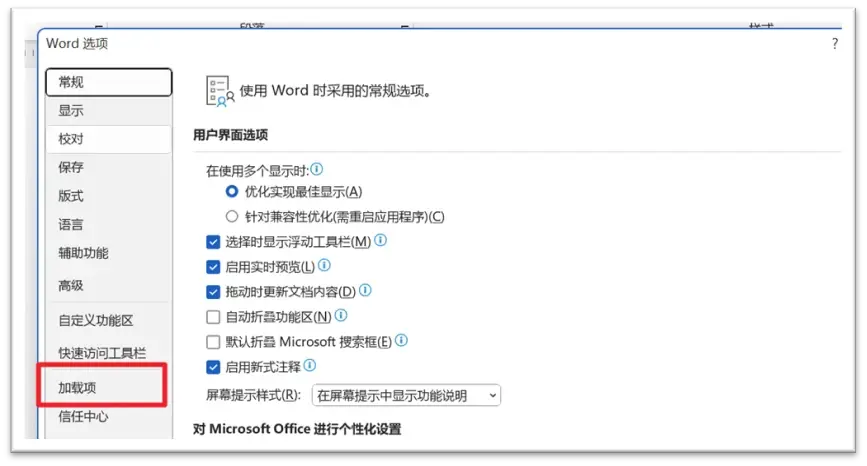The image size is (867, 466).
Task: Select 优化实现最佳显示 radio option
Action: tap(232, 191)
